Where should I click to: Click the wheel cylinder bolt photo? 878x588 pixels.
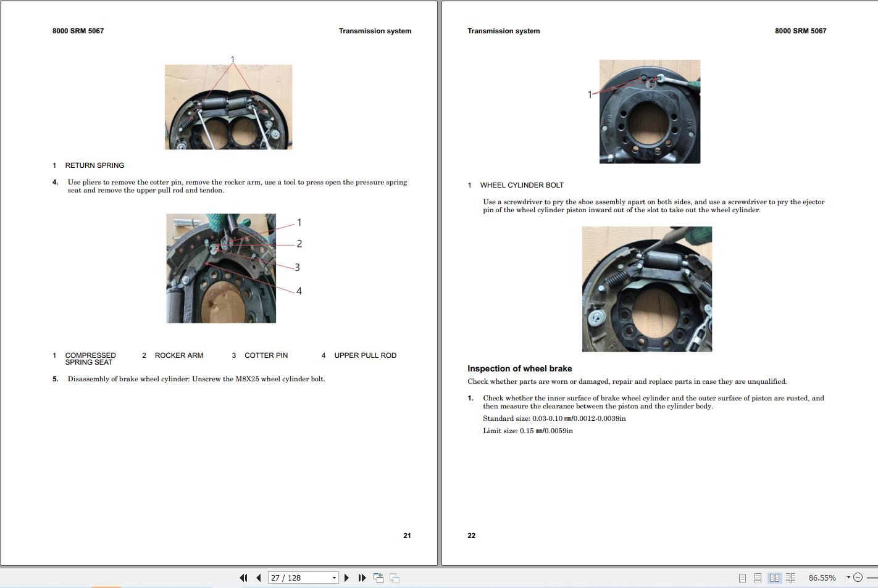[x=650, y=112]
